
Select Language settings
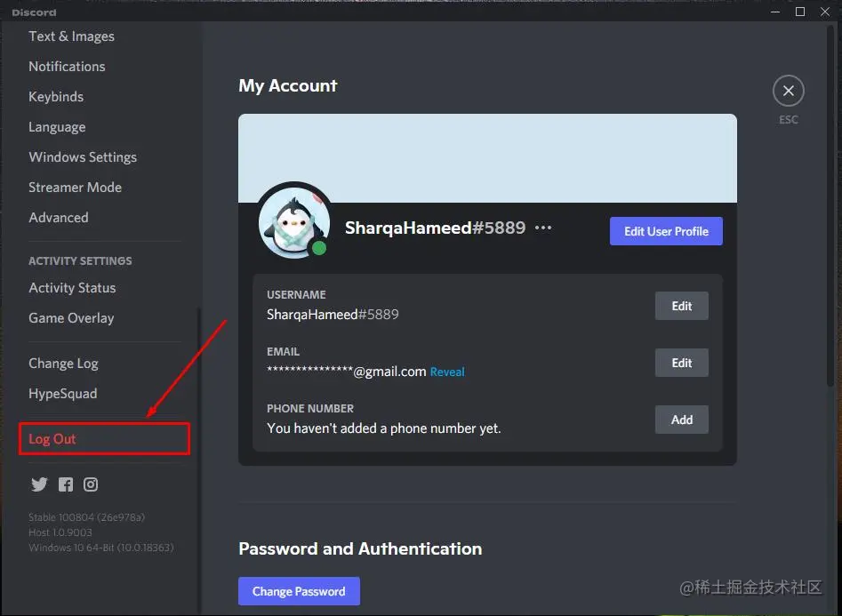[x=57, y=127]
